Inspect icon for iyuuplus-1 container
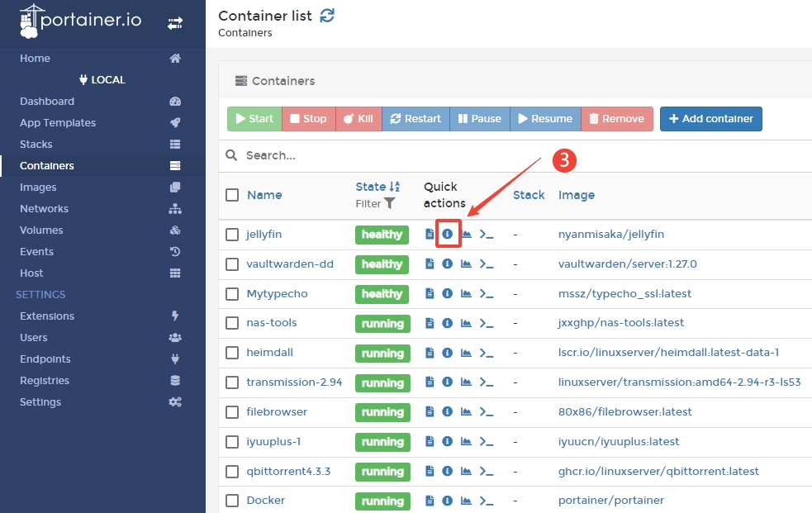Screen dimensions: 812x513 (x=448, y=442)
